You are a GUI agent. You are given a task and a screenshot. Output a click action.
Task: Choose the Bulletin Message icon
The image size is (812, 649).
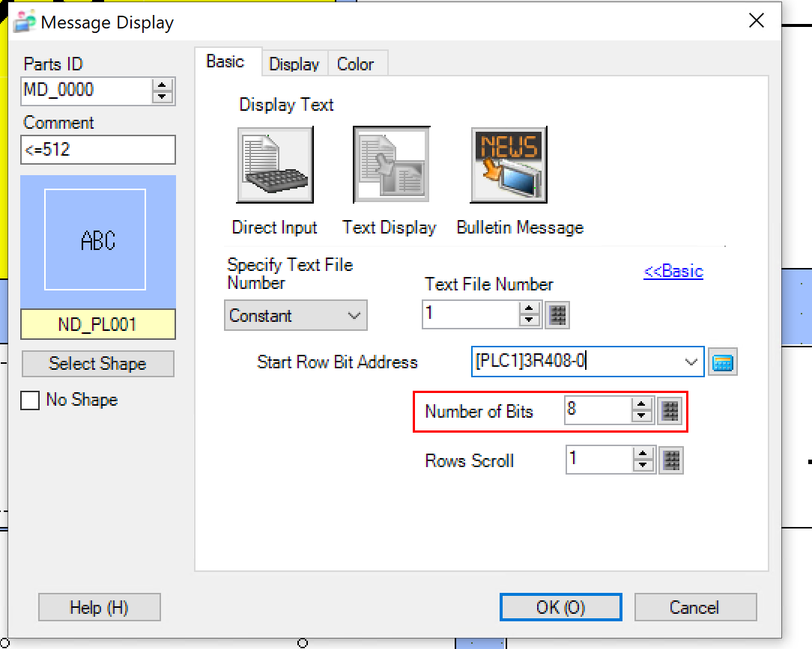click(509, 165)
